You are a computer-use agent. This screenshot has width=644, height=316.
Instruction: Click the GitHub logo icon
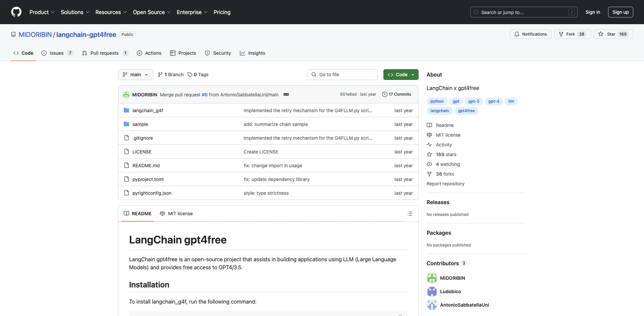coord(16,12)
